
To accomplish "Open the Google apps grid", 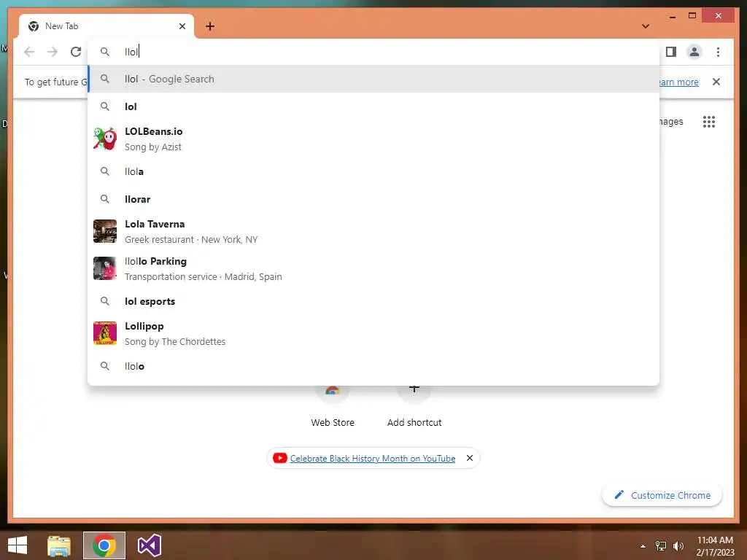I will tap(709, 122).
